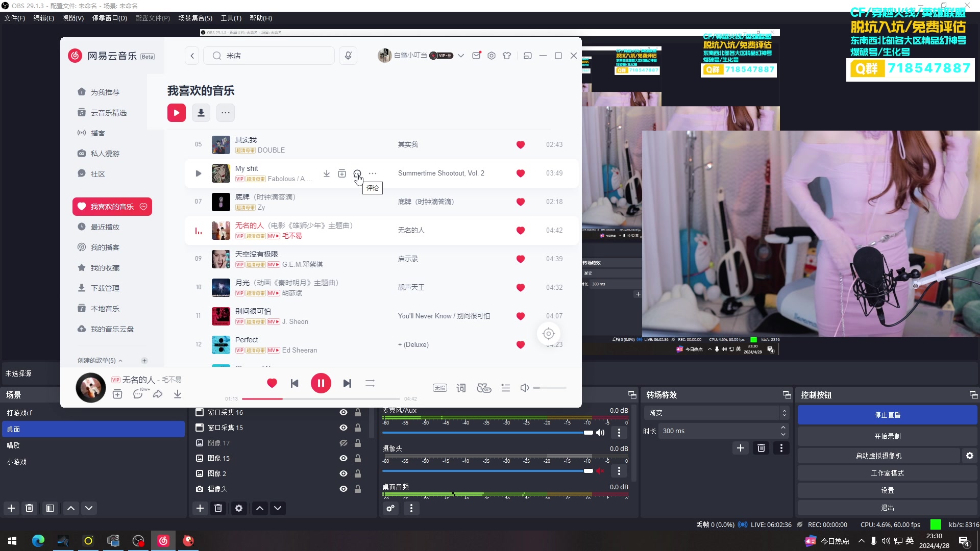Open the lyrics 词 icon

461,388
